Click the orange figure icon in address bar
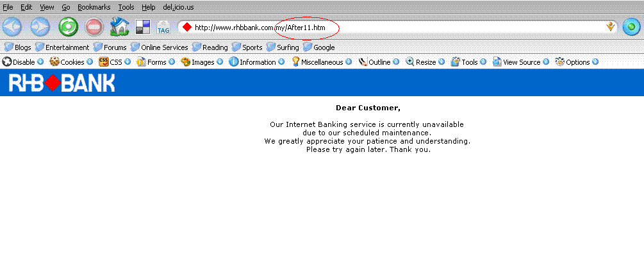Viewport: 644px width, 277px height. [x=611, y=27]
